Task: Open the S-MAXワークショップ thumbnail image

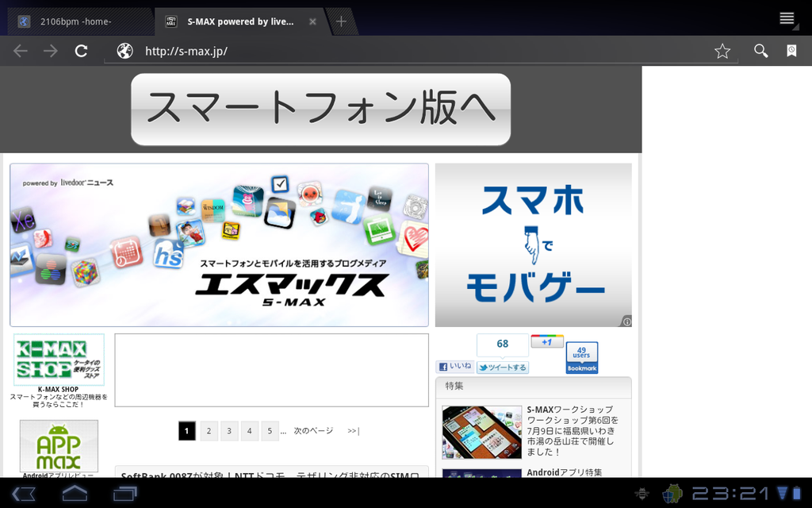Action: click(x=481, y=433)
